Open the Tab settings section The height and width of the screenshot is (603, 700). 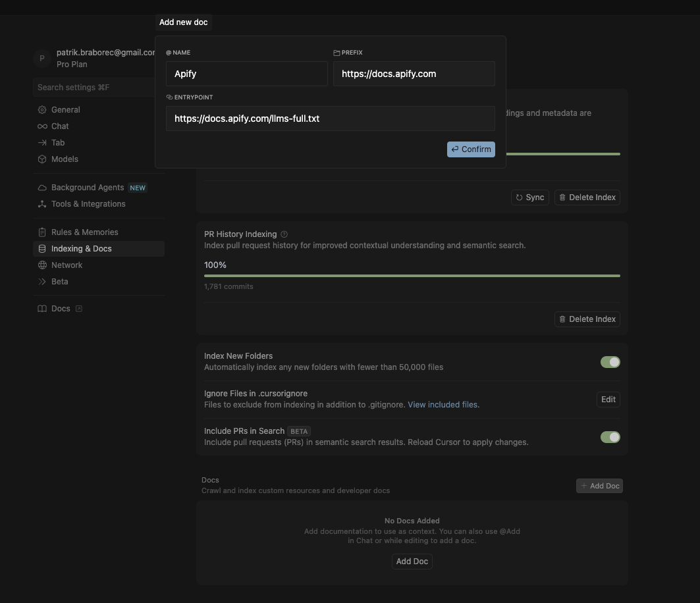(x=58, y=143)
